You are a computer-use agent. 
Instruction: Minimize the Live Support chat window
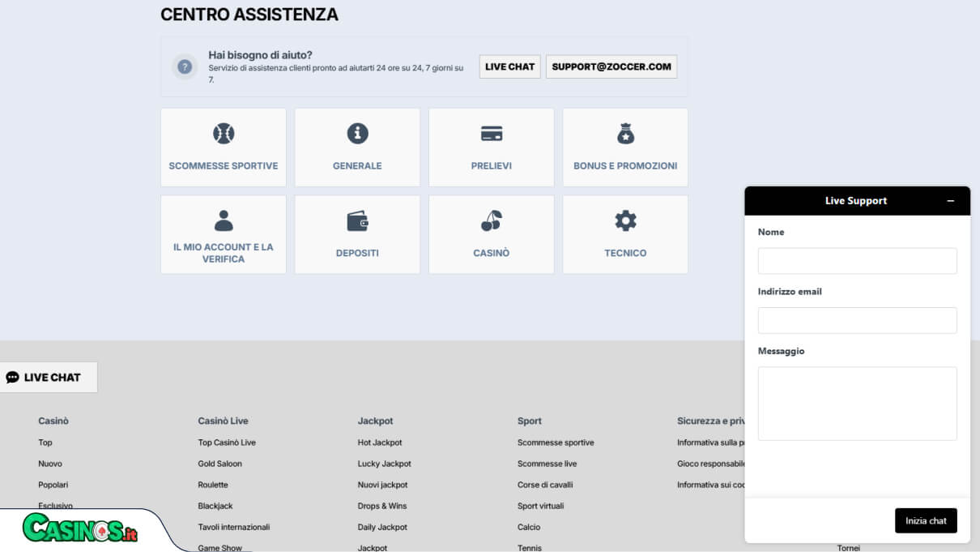(x=951, y=201)
